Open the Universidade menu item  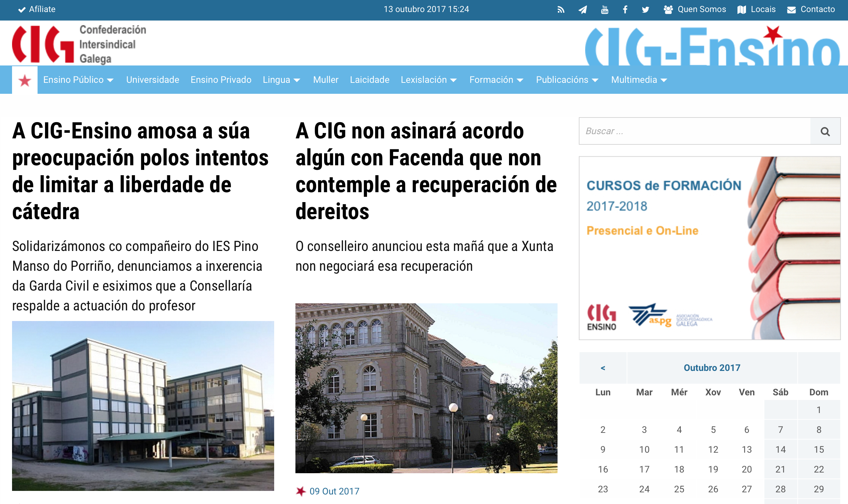153,80
